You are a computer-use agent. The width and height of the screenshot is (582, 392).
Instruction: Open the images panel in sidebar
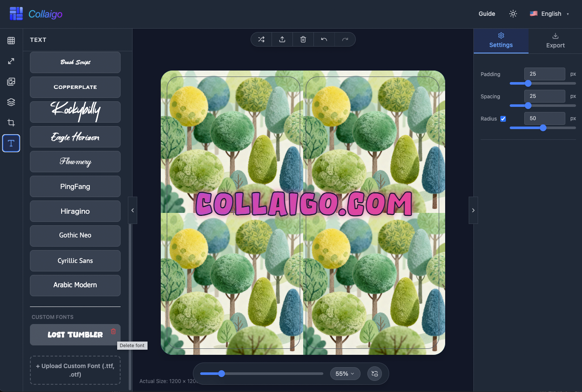pyautogui.click(x=11, y=82)
